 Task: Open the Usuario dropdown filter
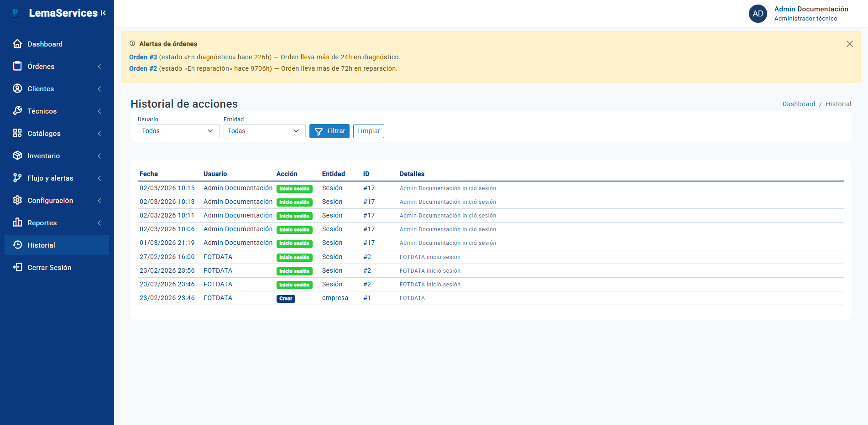(178, 131)
